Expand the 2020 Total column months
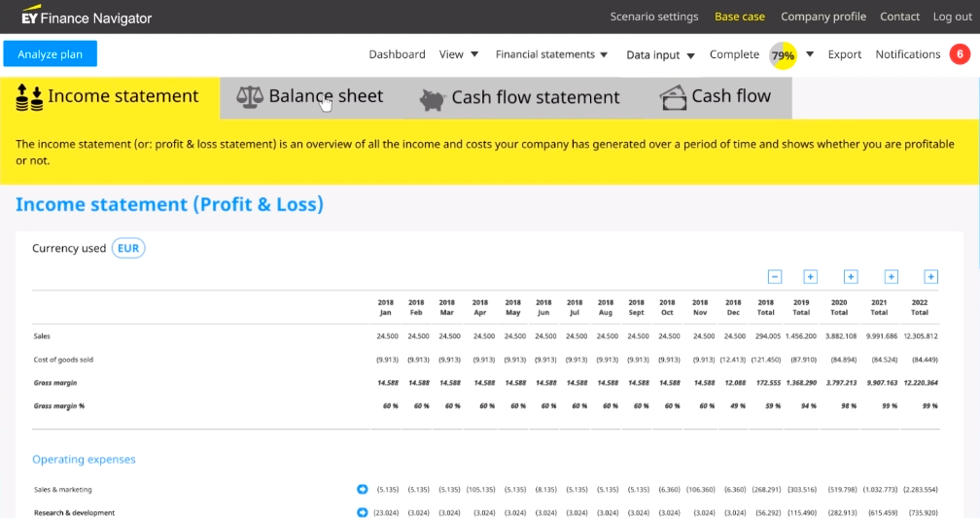 (851, 277)
